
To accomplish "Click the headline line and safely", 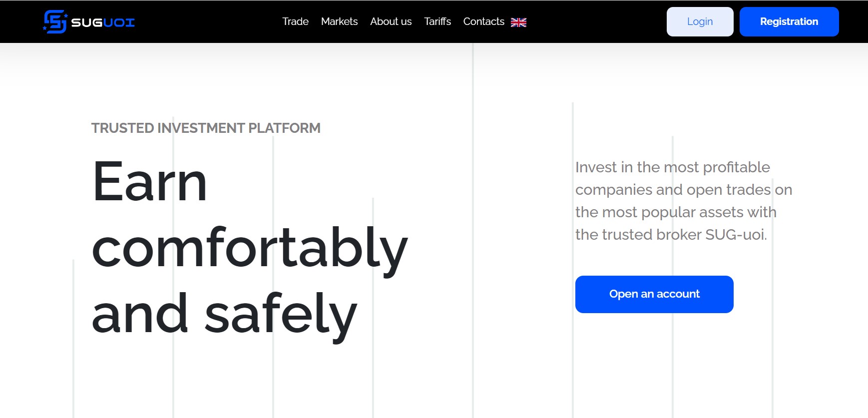I will [225, 315].
